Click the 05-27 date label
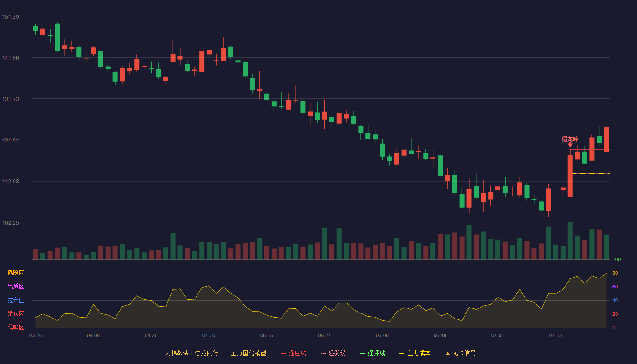 point(324,335)
